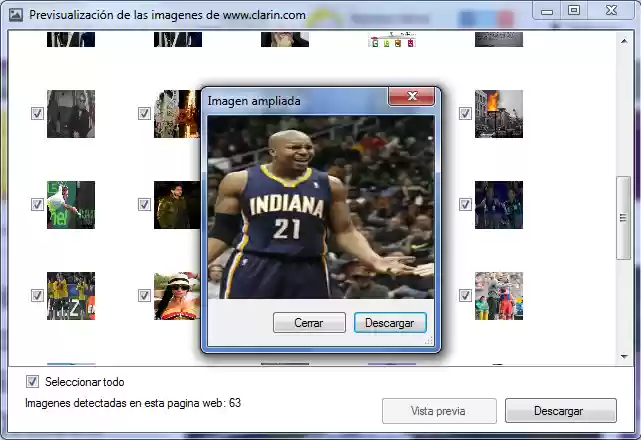Click the main Descargar button at the bottom right
The image size is (641, 440).
(x=560, y=411)
